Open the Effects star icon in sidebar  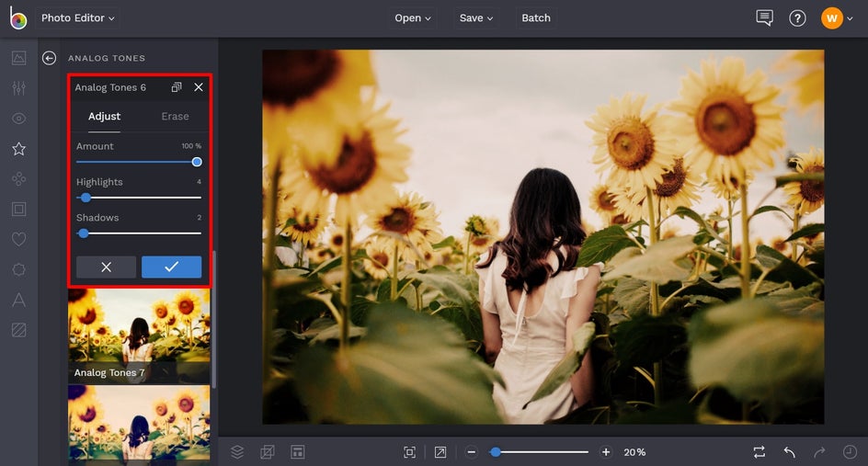click(x=18, y=148)
